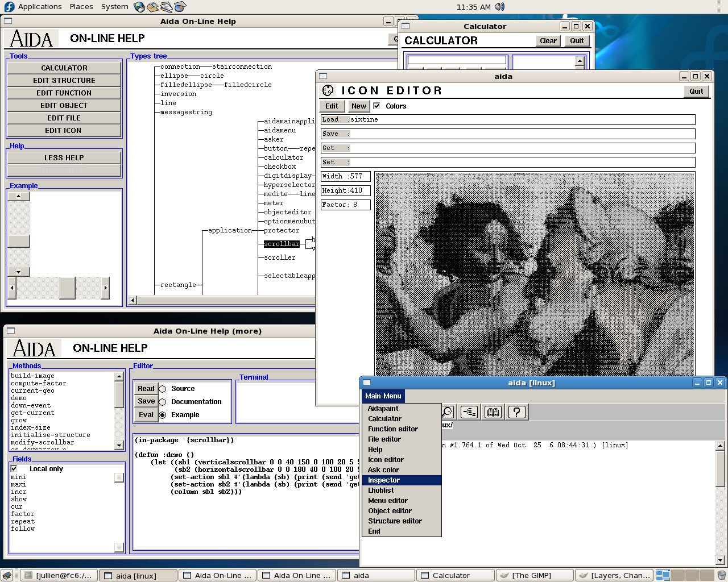Choose Inspector from the Main Menu
Viewport: 728px width, 582px height.
coord(402,480)
